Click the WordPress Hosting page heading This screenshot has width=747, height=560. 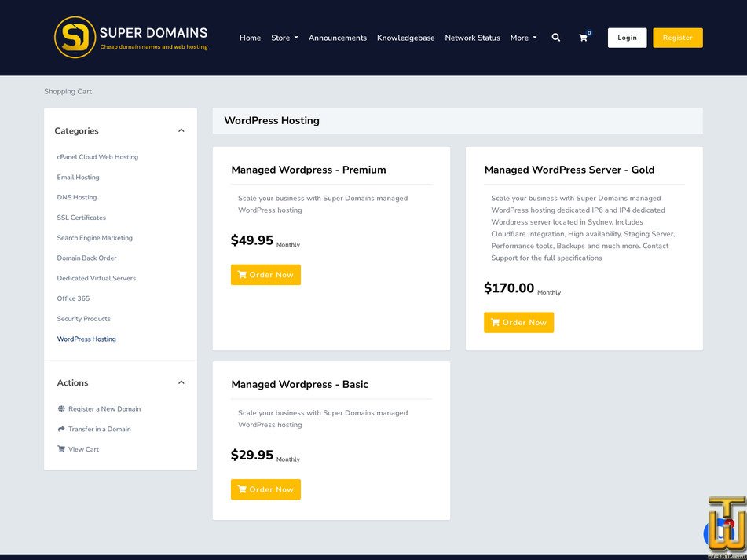[x=272, y=120]
